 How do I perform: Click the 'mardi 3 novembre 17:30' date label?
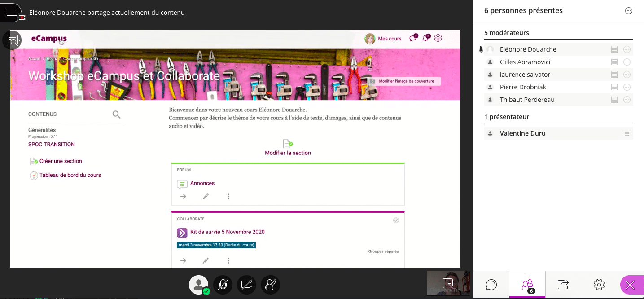tap(216, 245)
